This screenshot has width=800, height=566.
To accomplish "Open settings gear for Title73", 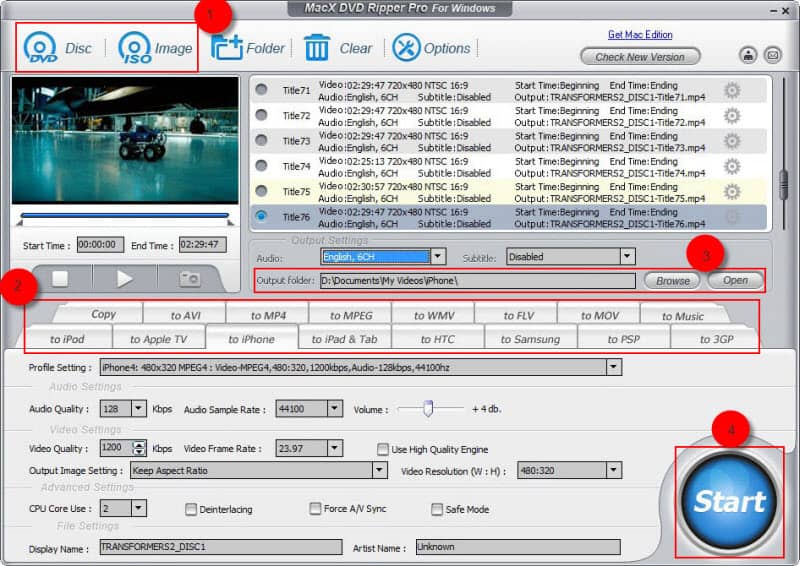I will click(x=732, y=141).
